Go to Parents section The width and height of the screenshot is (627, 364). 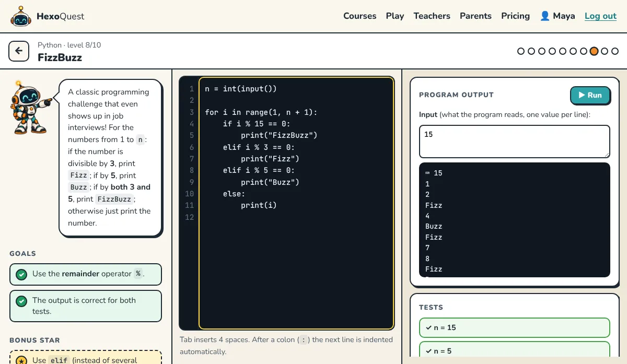475,16
